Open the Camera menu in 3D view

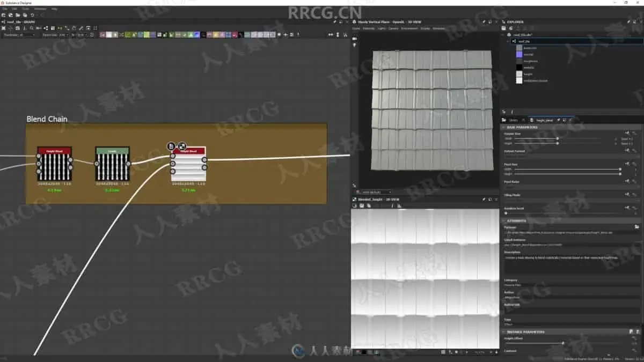point(393,28)
